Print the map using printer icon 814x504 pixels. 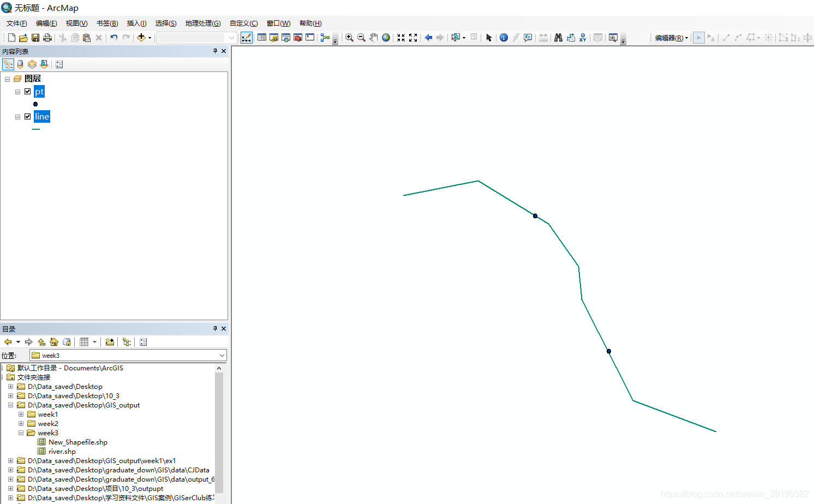coord(47,38)
